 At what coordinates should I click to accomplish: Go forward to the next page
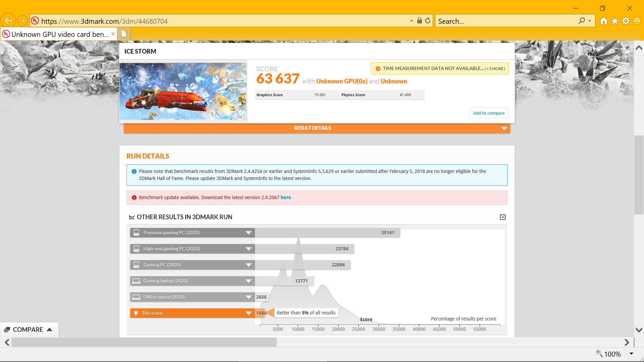(22, 21)
